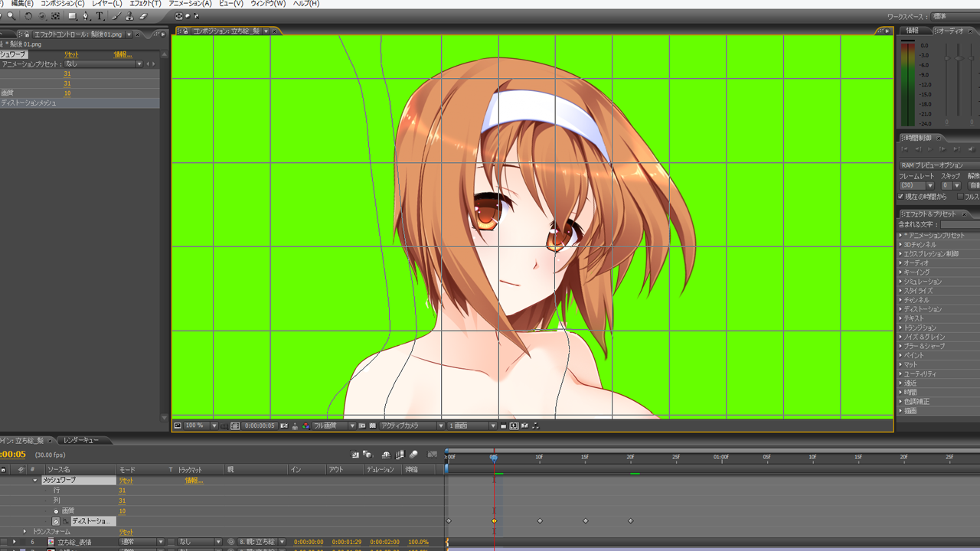Click the Draft 3D icon in timeline
This screenshot has height=551, width=980.
(x=367, y=455)
